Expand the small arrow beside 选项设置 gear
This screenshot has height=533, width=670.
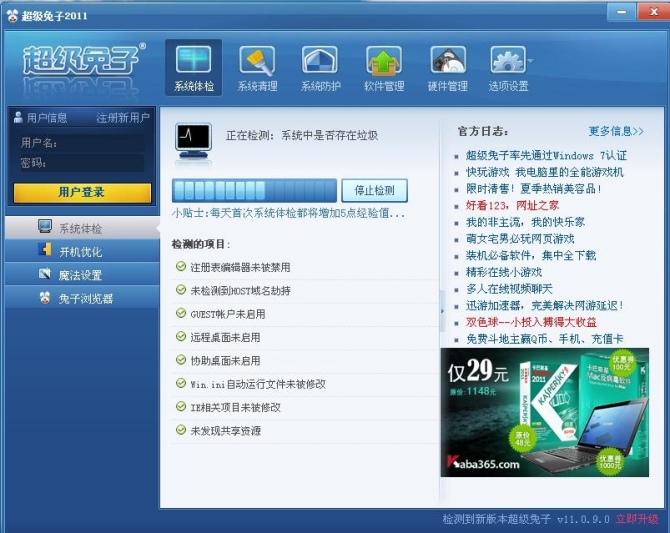tap(530, 60)
